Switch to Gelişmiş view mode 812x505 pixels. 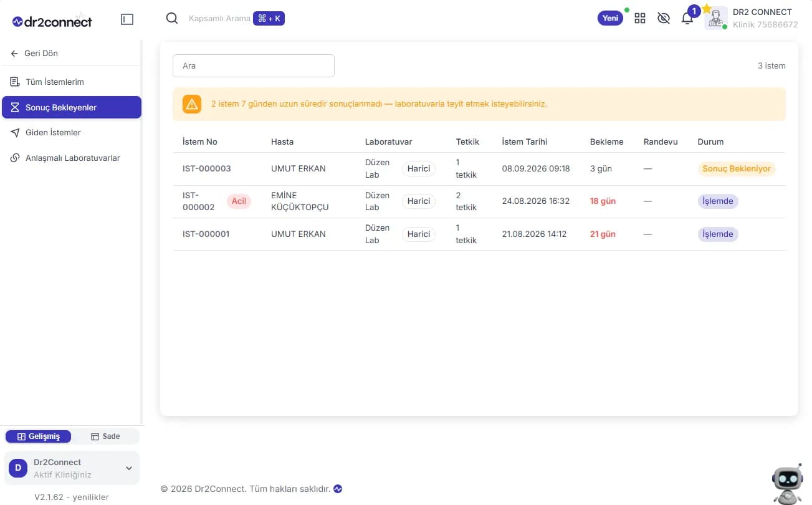pyautogui.click(x=39, y=436)
